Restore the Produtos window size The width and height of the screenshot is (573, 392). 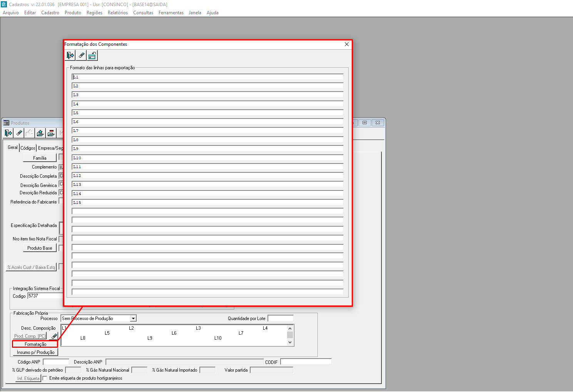point(365,123)
